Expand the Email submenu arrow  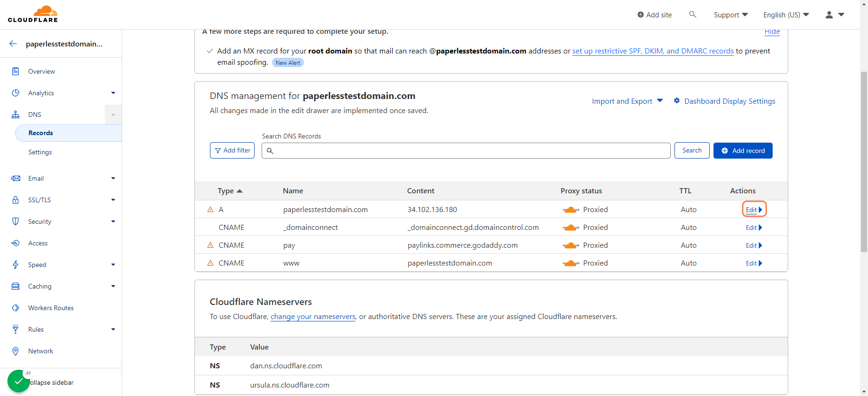[x=113, y=178]
